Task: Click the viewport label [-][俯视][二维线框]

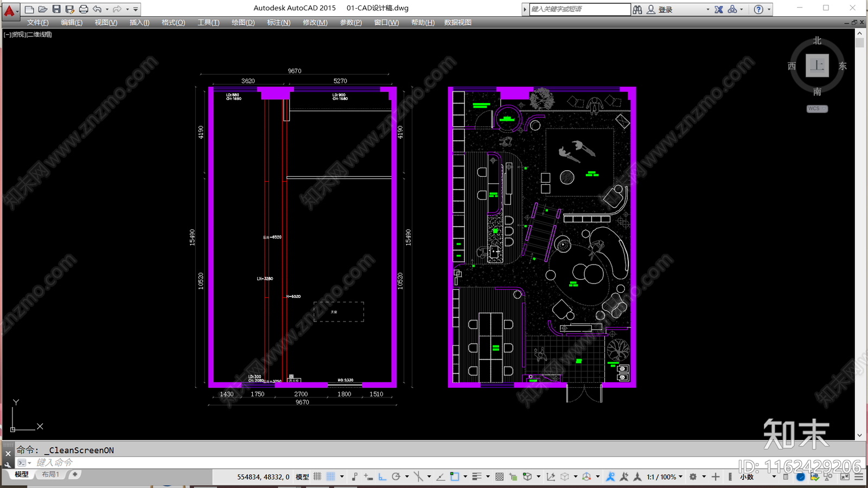Action: [x=28, y=34]
